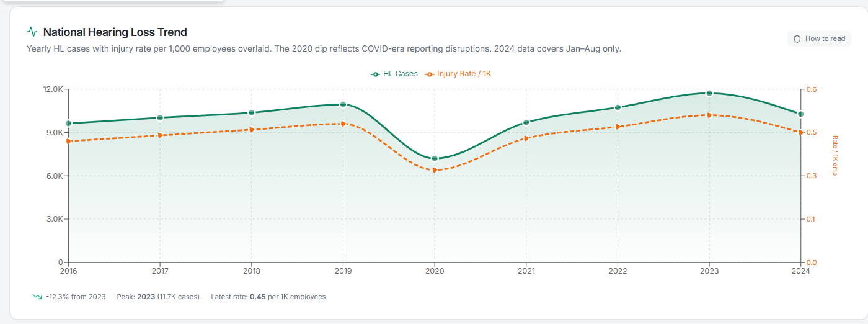
Task: Select the 2016 HL Cases data point
Action: click(69, 124)
